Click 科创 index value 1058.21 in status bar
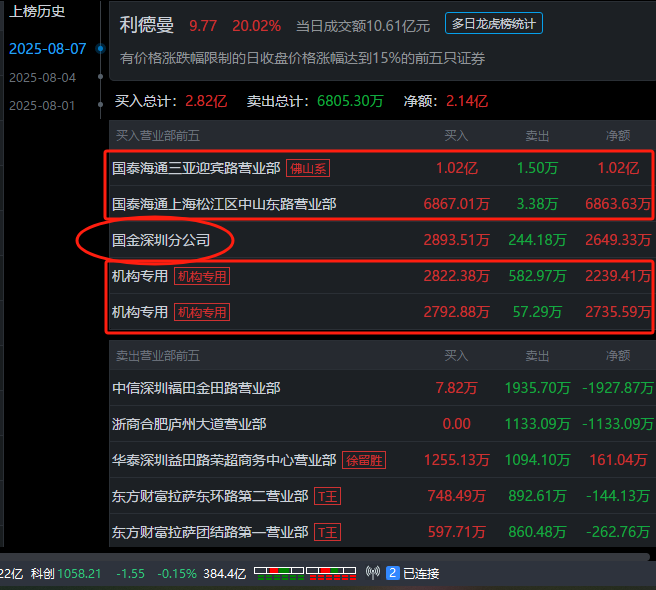656x590 pixels. (x=79, y=573)
